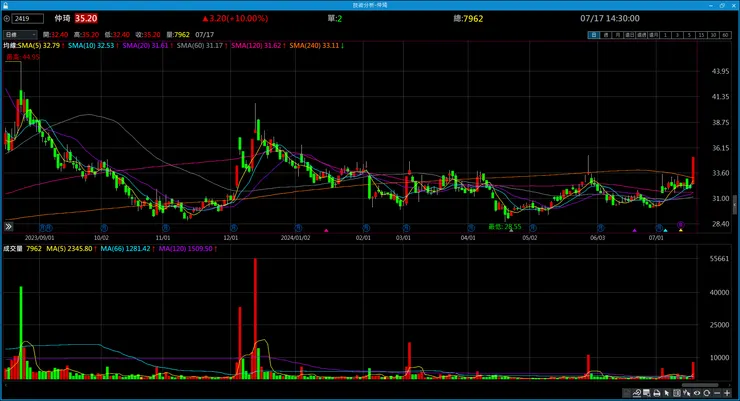
Task: Click the 最高:44.95 high price label
Action: 23,57
